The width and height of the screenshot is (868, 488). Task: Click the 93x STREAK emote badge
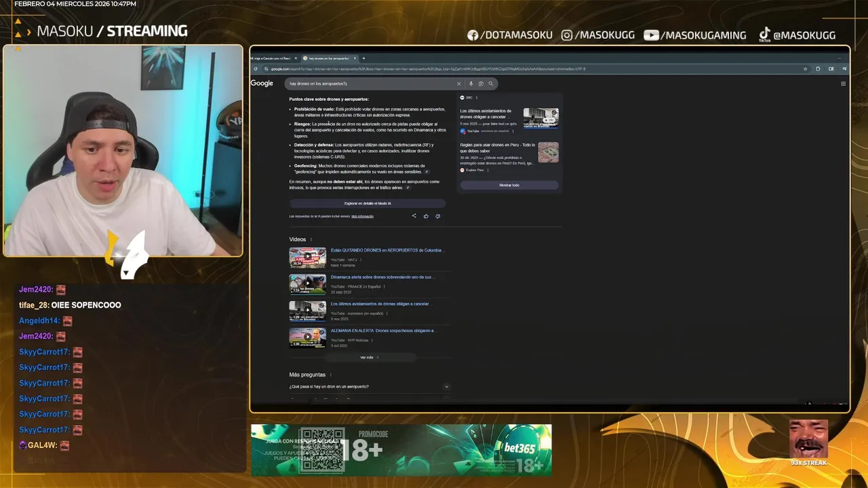[809, 443]
